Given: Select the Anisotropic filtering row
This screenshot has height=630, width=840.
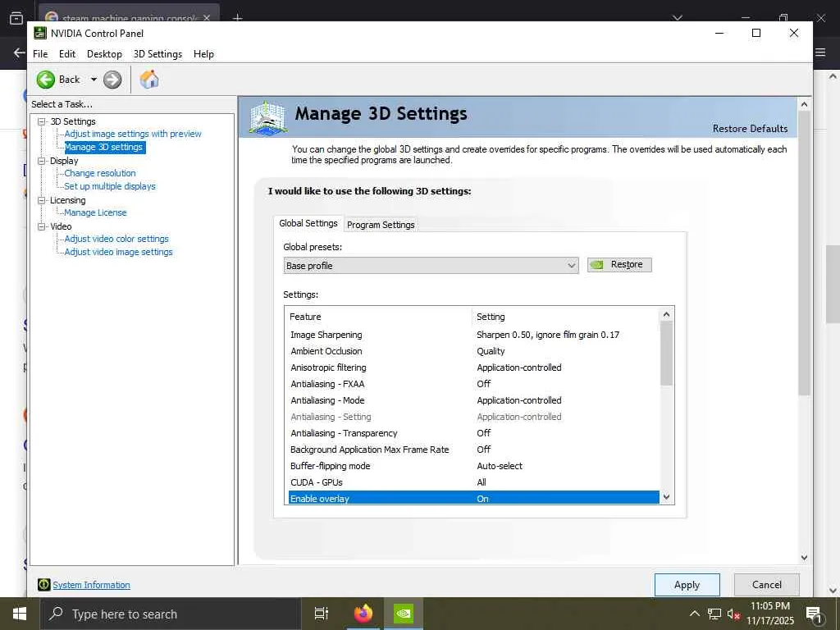Looking at the screenshot, I should tap(473, 367).
